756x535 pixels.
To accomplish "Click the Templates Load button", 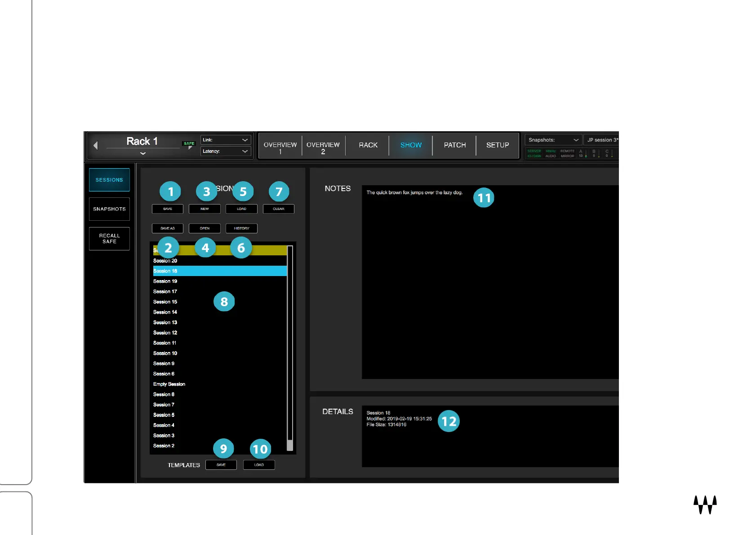I will coord(259,465).
